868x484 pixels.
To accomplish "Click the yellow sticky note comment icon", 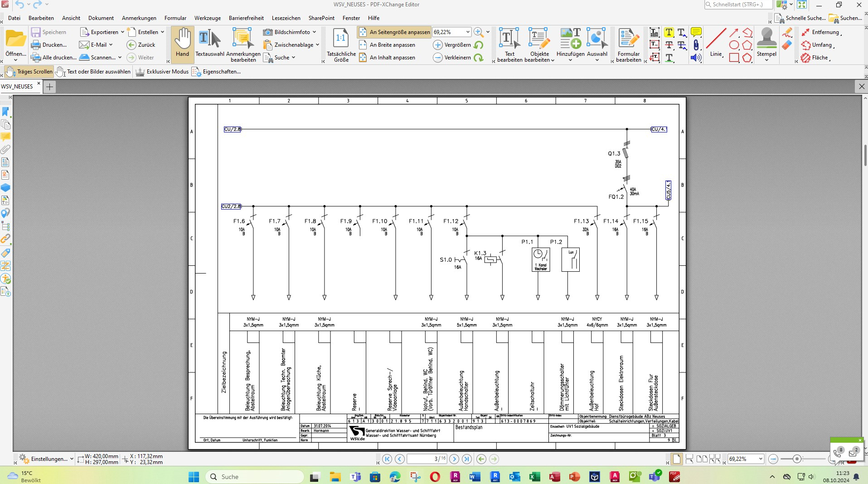I will (696, 32).
